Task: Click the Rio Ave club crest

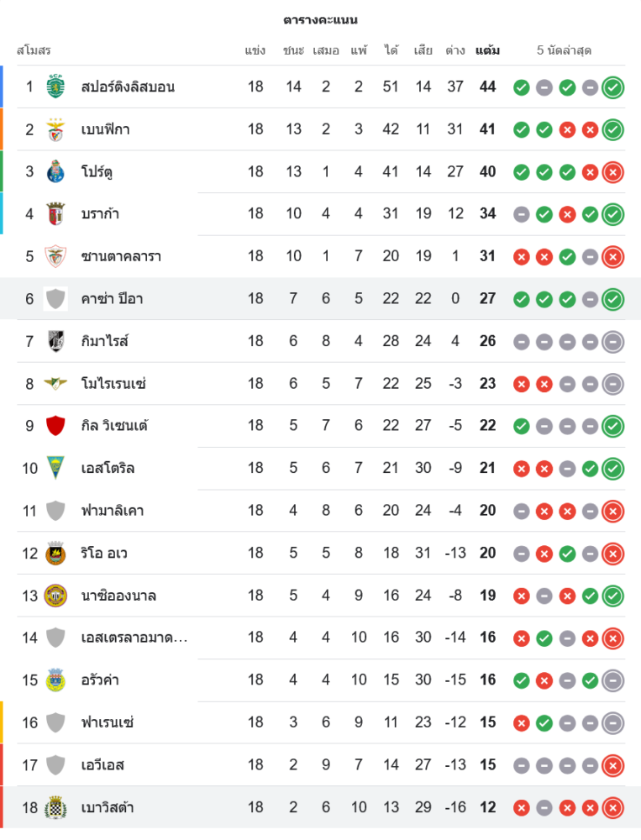Action: (55, 553)
